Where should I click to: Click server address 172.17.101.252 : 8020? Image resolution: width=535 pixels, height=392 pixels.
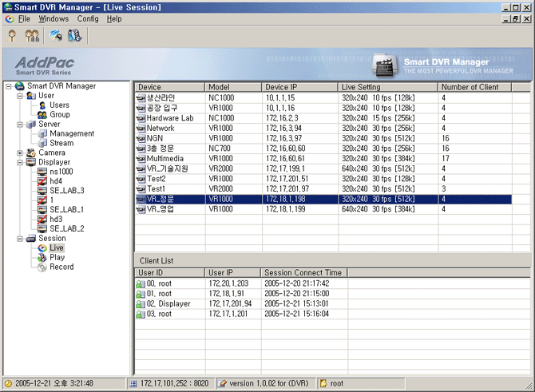click(x=174, y=384)
